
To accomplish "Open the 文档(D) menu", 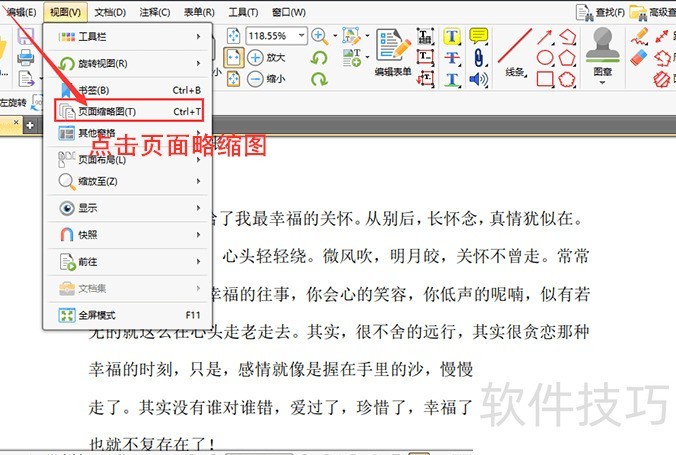I will click(x=110, y=13).
